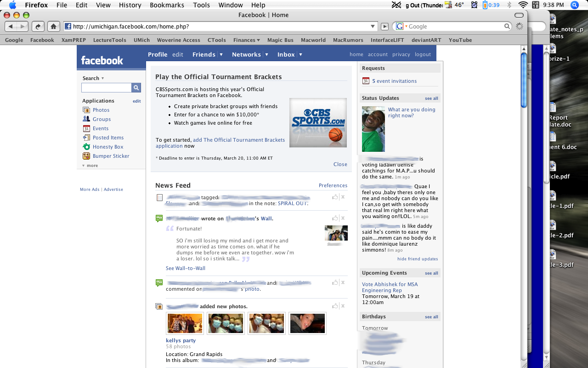588x368 pixels.
Task: Open the Firefox home page icon
Action: tap(54, 26)
